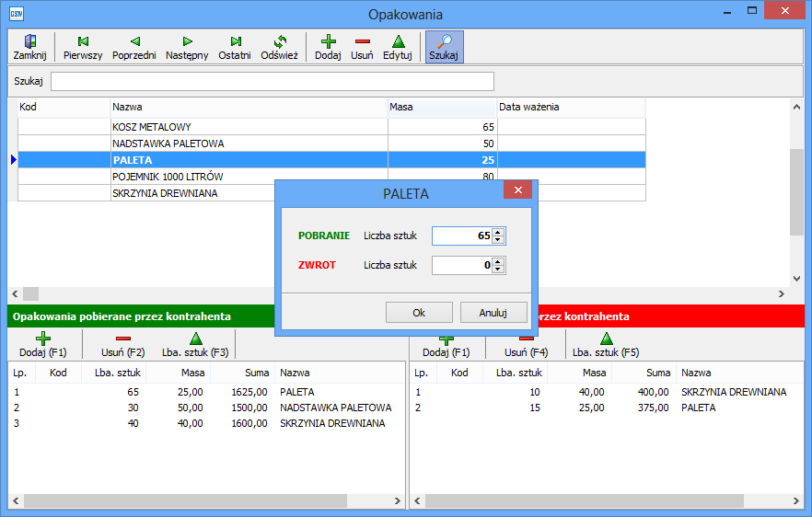812x517 pixels.
Task: Select NADSTAWKA PALETOWA in the pickup list
Action: pyautogui.click(x=335, y=408)
